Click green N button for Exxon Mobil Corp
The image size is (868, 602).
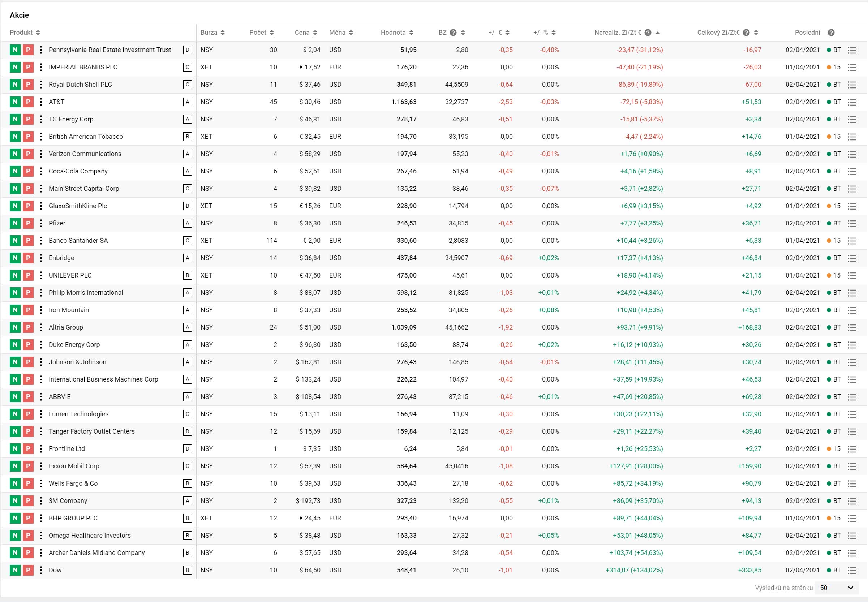coord(15,466)
